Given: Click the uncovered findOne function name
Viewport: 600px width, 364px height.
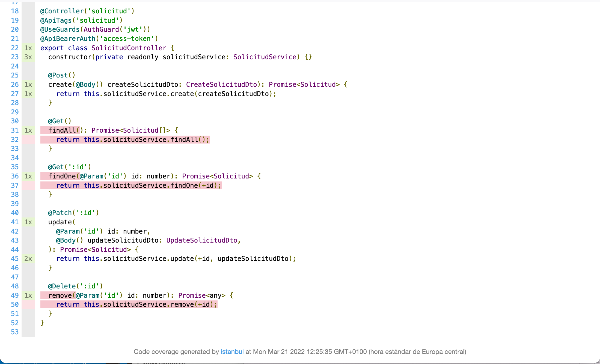Looking at the screenshot, I should pos(62,176).
